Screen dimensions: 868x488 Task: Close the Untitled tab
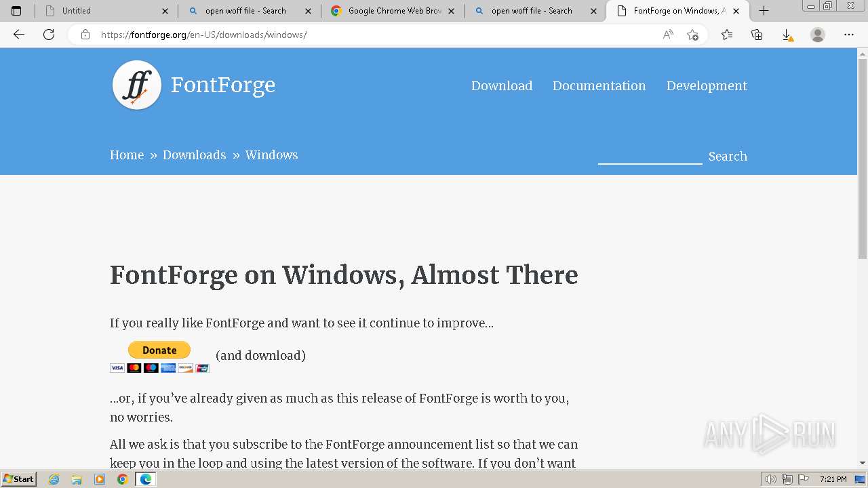(x=165, y=11)
